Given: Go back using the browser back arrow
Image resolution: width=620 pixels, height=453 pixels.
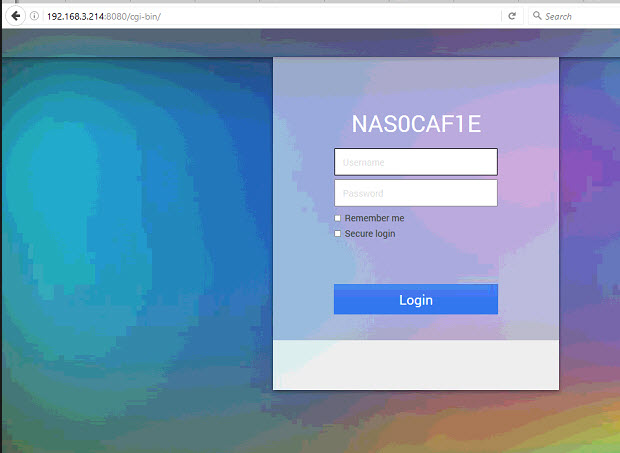Looking at the screenshot, I should click(16, 16).
